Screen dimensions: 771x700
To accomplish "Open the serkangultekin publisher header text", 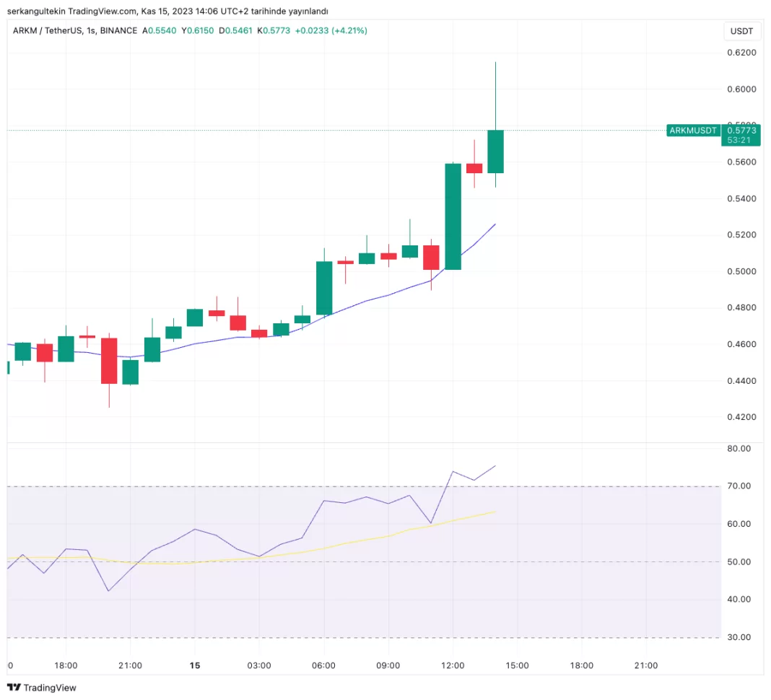I will 167,11.
